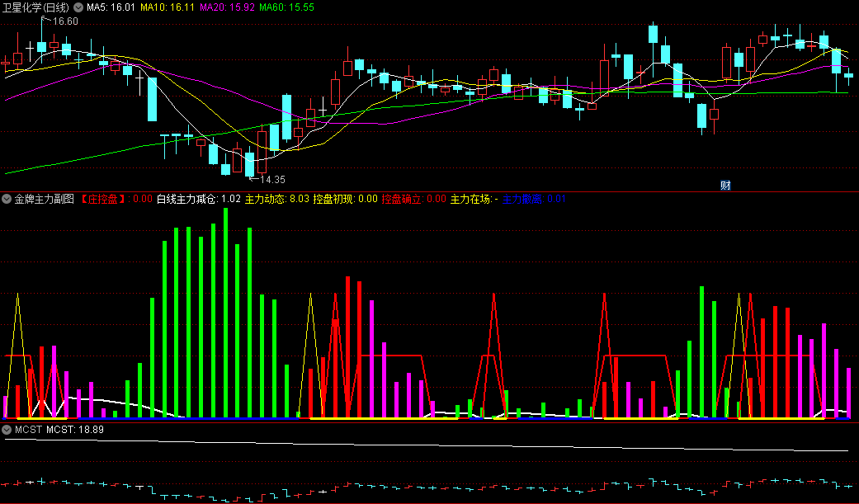This screenshot has width=859, height=504.
Task: Open dropdown arrow beside MCST indicator
Action: pos(7,430)
